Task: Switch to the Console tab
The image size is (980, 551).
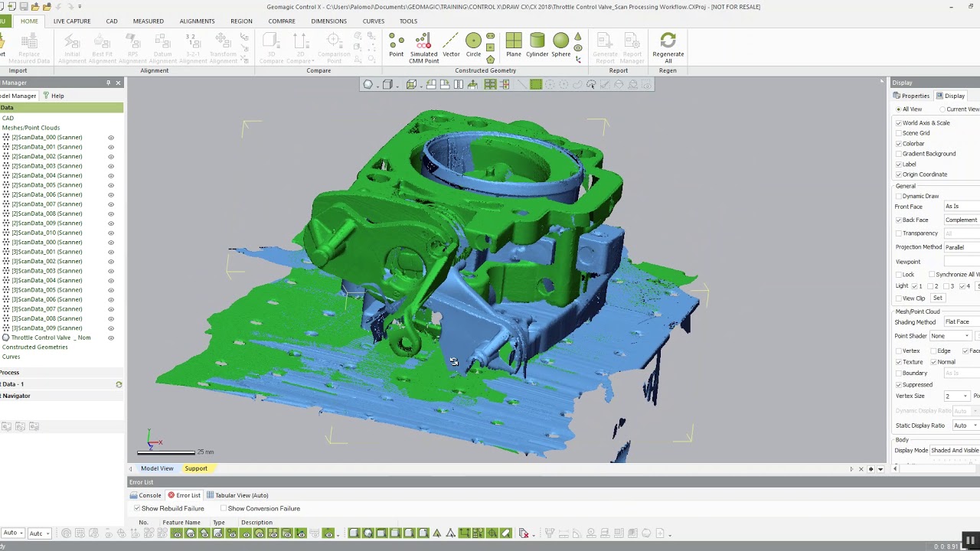Action: (x=145, y=495)
